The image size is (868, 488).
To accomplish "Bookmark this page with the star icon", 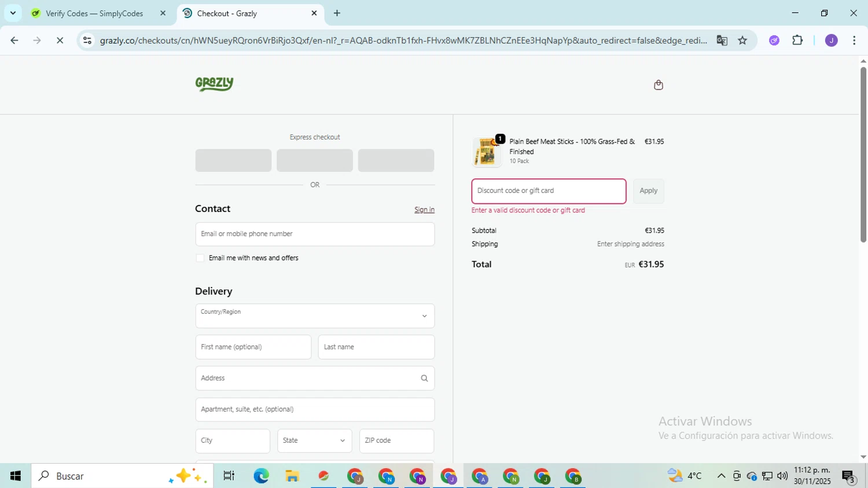I will [742, 41].
